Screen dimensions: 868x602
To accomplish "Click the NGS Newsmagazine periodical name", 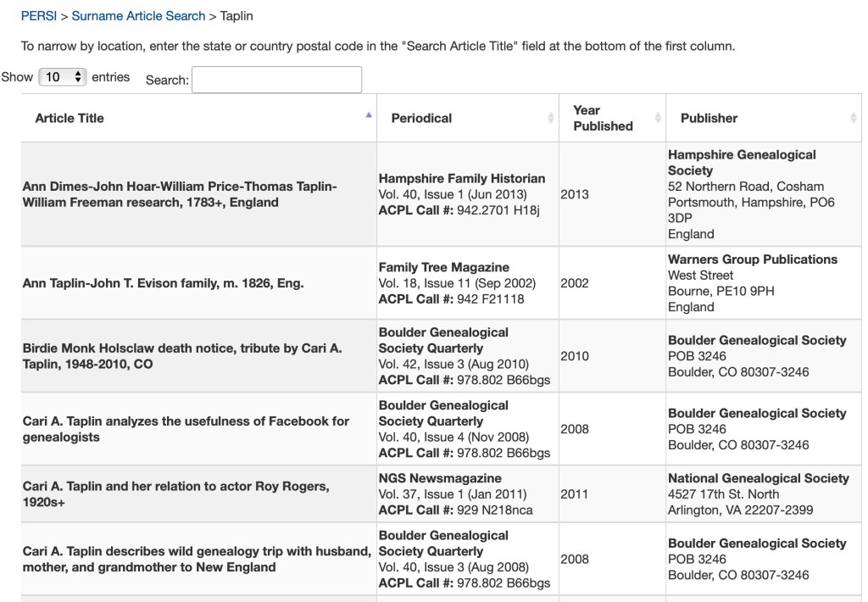I will click(x=440, y=478).
